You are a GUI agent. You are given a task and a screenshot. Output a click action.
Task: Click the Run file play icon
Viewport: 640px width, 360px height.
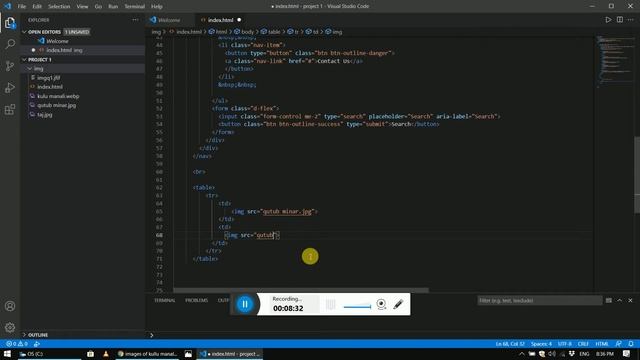click(608, 20)
